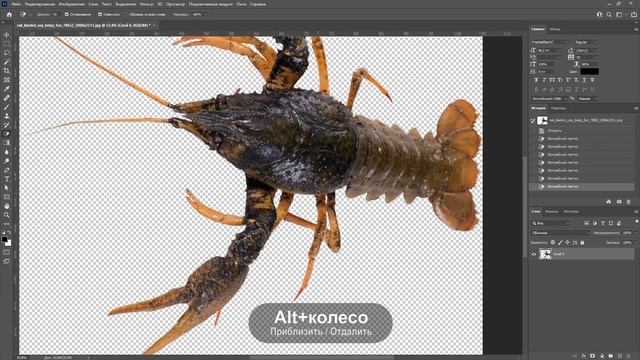Click the Допуск tolerance input field
Image resolution: width=640 pixels, height=360 pixels.
pyautogui.click(x=56, y=14)
